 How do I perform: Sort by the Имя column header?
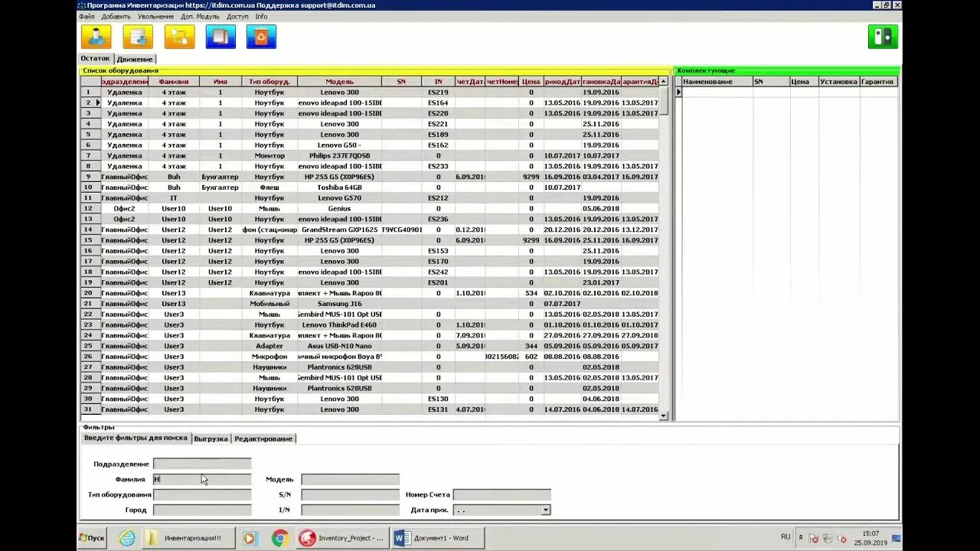[220, 81]
